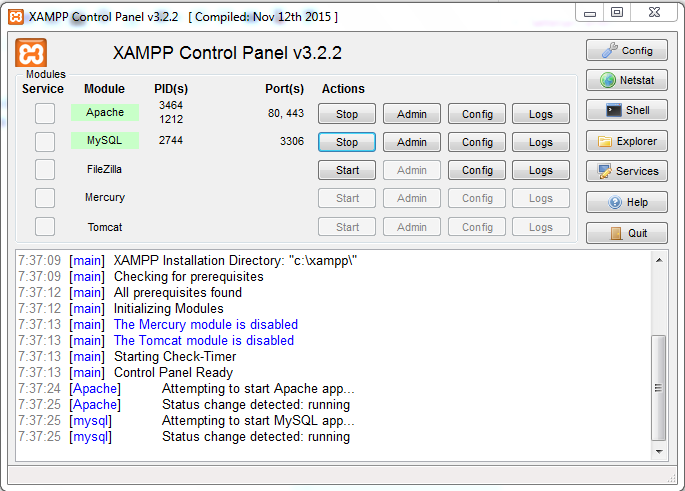Click the Tomcat Start button
This screenshot has width=685, height=491.
pyautogui.click(x=347, y=227)
